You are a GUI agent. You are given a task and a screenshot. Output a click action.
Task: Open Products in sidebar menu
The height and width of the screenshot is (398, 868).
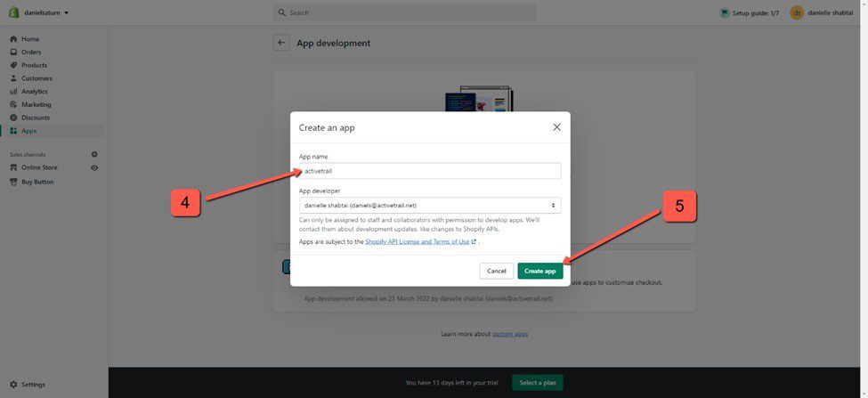click(x=34, y=65)
